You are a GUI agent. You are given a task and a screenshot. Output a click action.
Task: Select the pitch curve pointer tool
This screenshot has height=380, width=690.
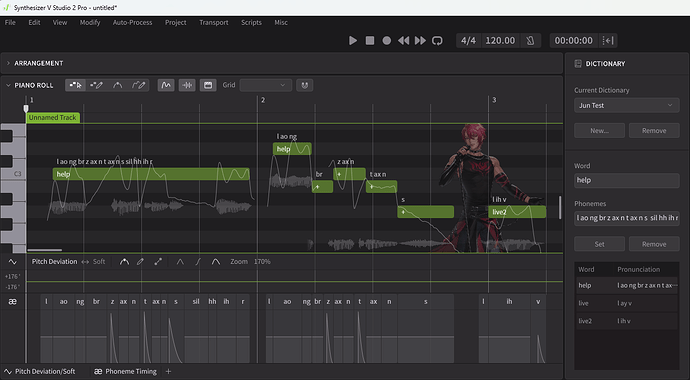(117, 85)
